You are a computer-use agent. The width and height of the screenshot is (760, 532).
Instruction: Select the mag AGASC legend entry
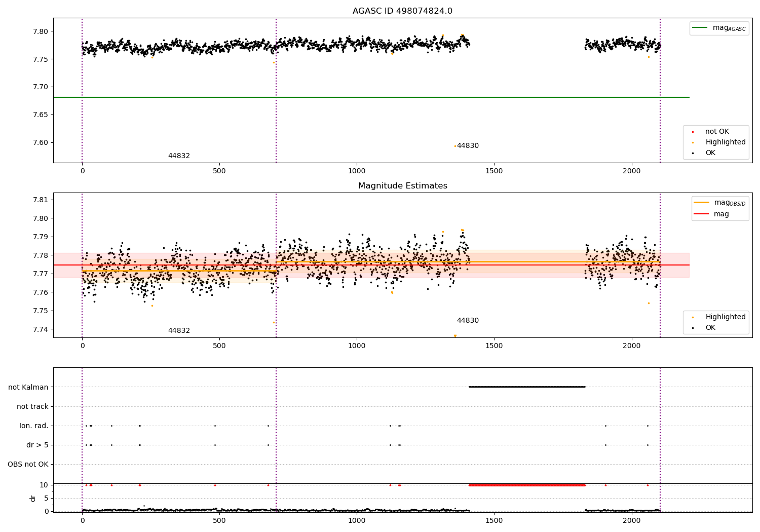click(x=719, y=28)
